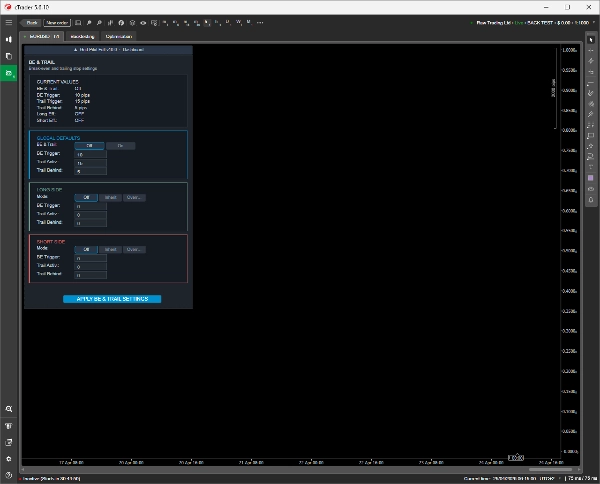Viewport: 600px width, 484px height.
Task: Select the first instance tab with green dot
Action: (42, 36)
